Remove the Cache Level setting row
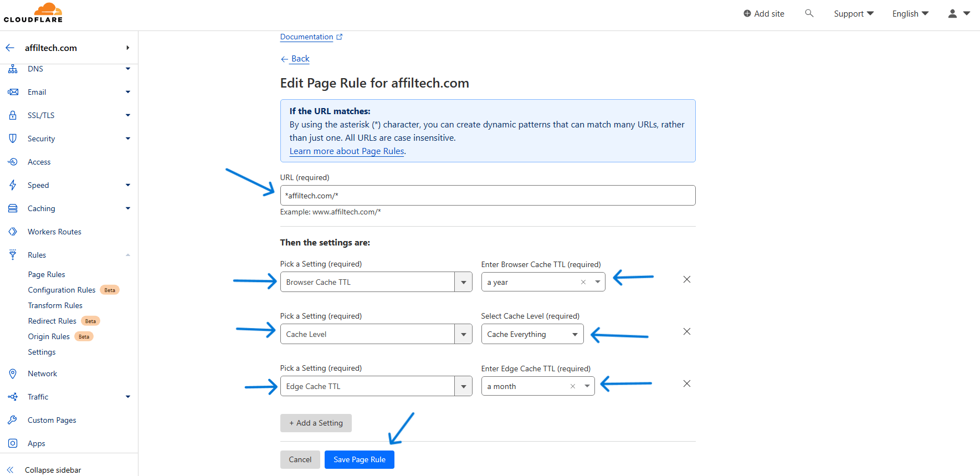 tap(687, 331)
